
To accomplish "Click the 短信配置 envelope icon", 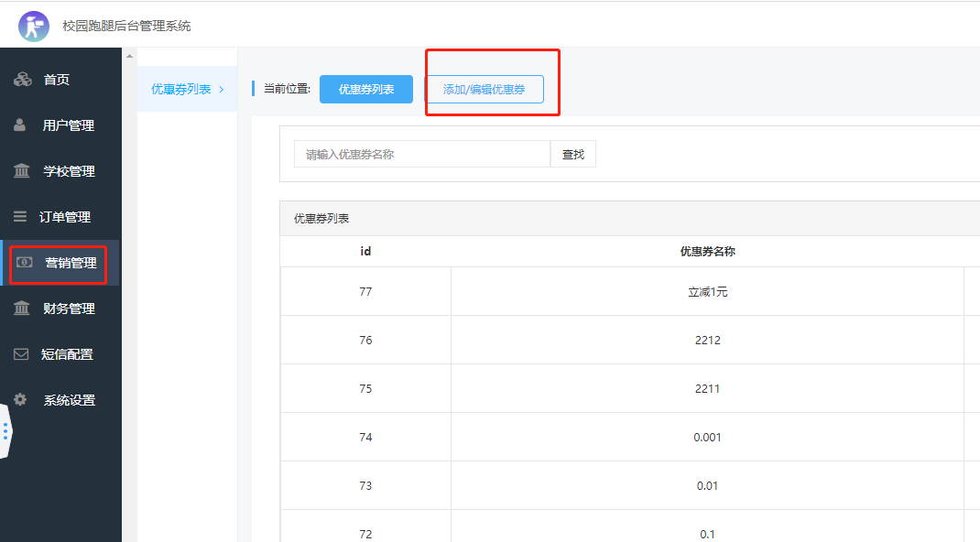I will 21,354.
